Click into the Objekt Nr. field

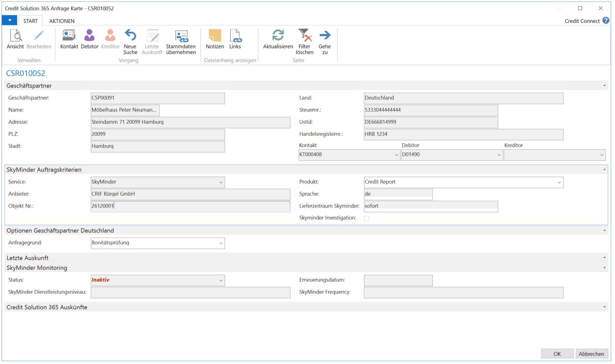[x=190, y=206]
